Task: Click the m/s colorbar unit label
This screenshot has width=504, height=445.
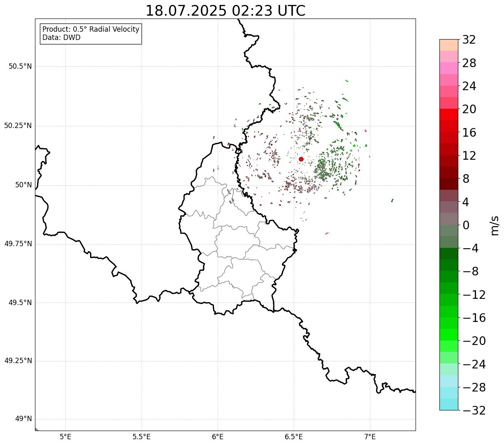Action: pos(494,225)
